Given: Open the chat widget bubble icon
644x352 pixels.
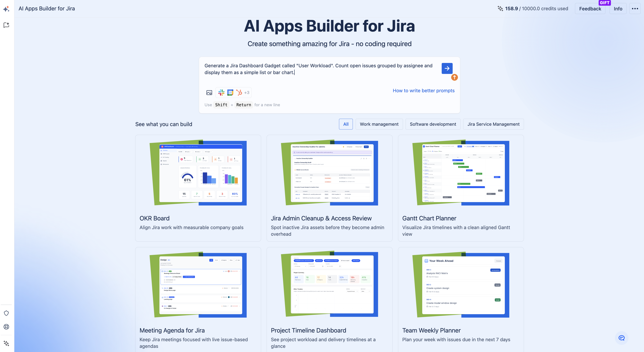Looking at the screenshot, I should point(621,338).
